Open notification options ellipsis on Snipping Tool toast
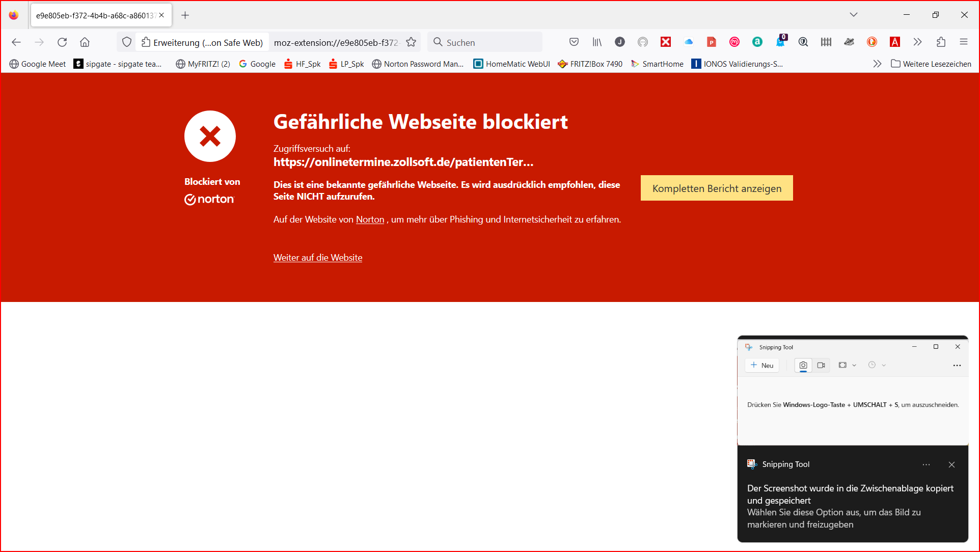This screenshot has height=552, width=980. [x=926, y=464]
